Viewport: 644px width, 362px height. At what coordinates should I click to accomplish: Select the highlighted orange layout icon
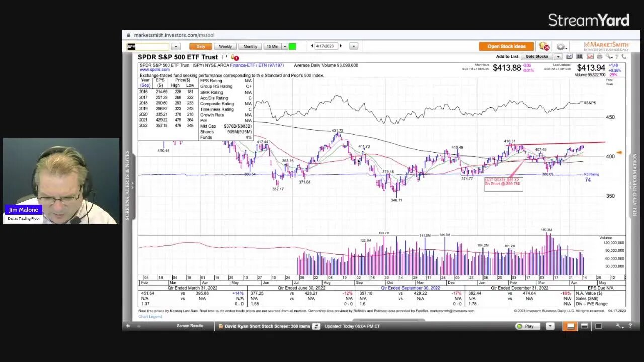[570, 326]
